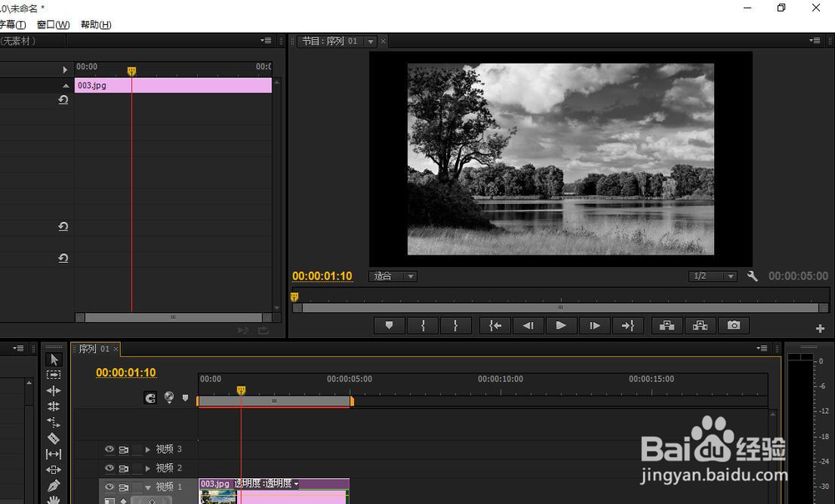Toggle visibility eye for 视频 3 track
The width and height of the screenshot is (835, 504).
pyautogui.click(x=109, y=449)
